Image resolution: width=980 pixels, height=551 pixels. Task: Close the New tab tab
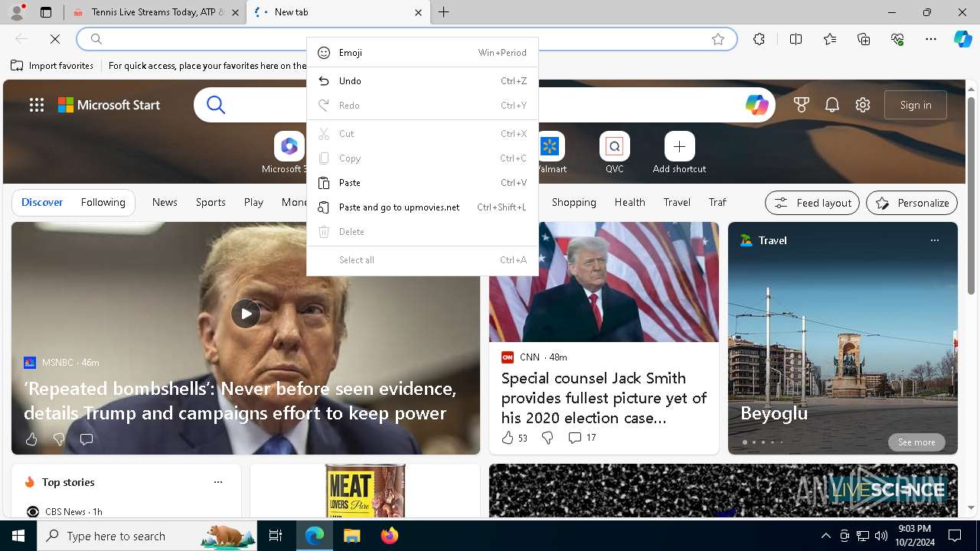(418, 12)
